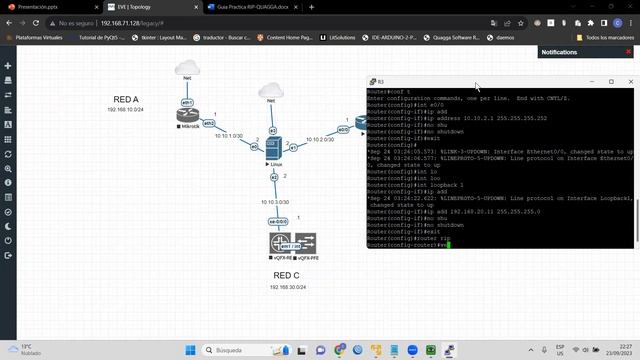Click the RED C network label
The image size is (640, 360).
point(286,276)
